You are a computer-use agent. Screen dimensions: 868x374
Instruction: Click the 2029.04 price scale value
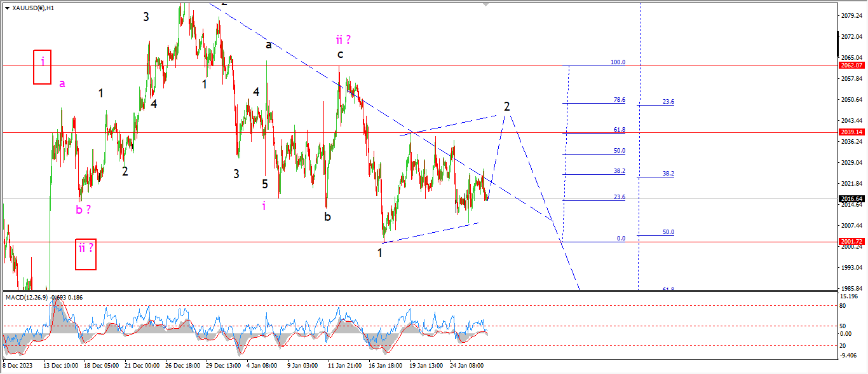[851, 162]
